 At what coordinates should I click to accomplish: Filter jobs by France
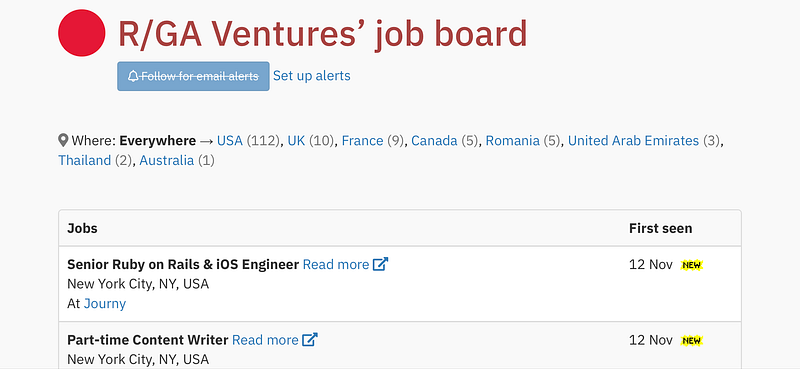coord(362,141)
